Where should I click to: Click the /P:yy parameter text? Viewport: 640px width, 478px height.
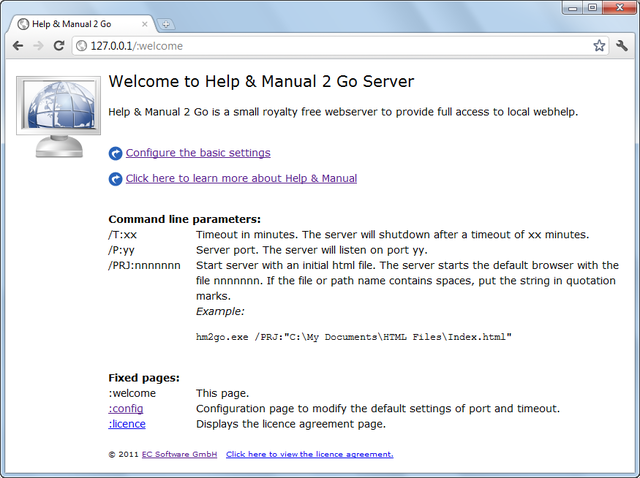(x=121, y=250)
